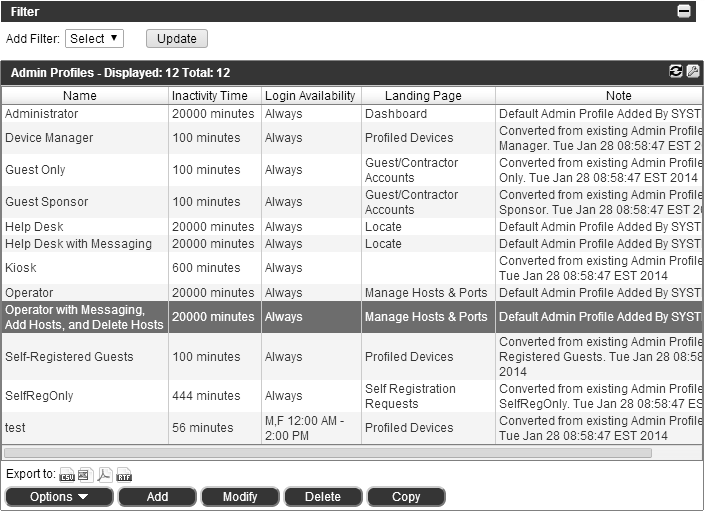
Task: Open the Add Filter Select dropdown
Action: [x=94, y=39]
